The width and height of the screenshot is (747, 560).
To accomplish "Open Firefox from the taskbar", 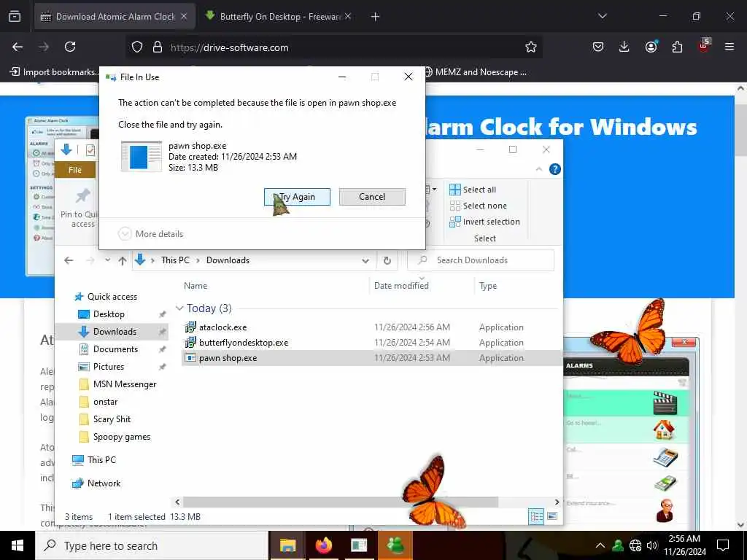I will click(x=323, y=545).
